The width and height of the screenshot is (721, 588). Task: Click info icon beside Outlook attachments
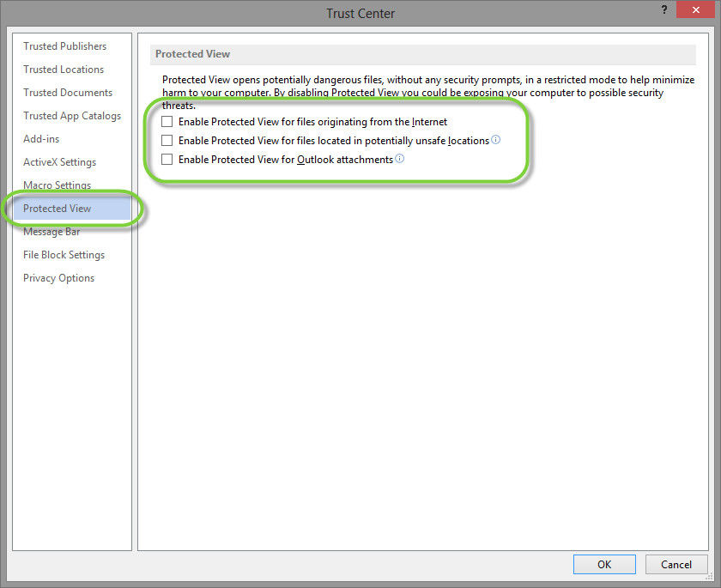pos(400,159)
